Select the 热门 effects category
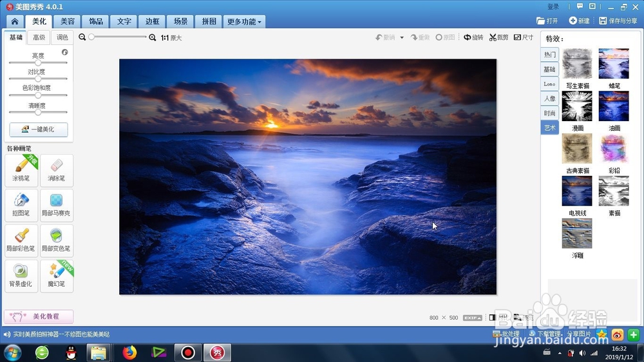Screen dimensions: 644x362 (549, 55)
